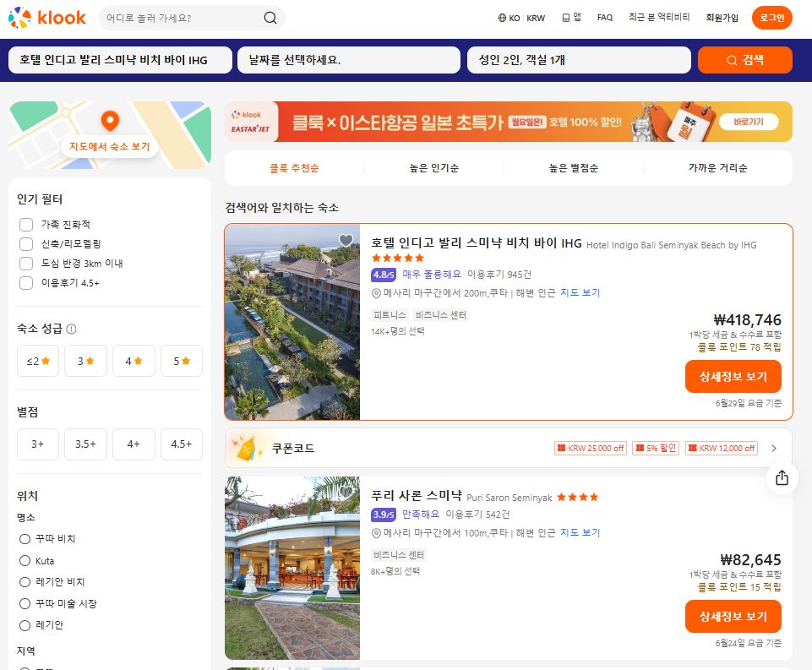Viewport: 812px width, 670px height.
Task: Click the KRW 12,000 off coupon tag
Action: tap(722, 448)
